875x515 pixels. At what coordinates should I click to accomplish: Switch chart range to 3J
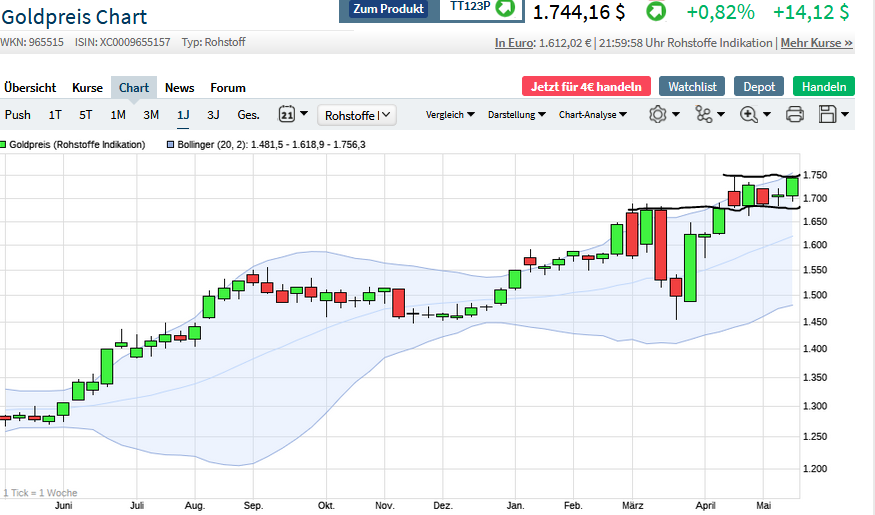click(213, 115)
